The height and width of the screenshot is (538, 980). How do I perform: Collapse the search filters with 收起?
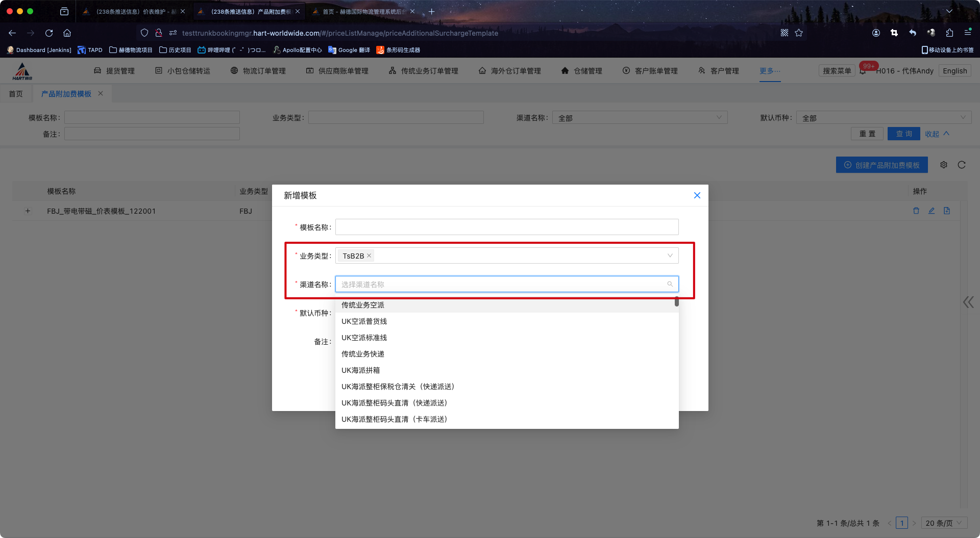coord(937,134)
